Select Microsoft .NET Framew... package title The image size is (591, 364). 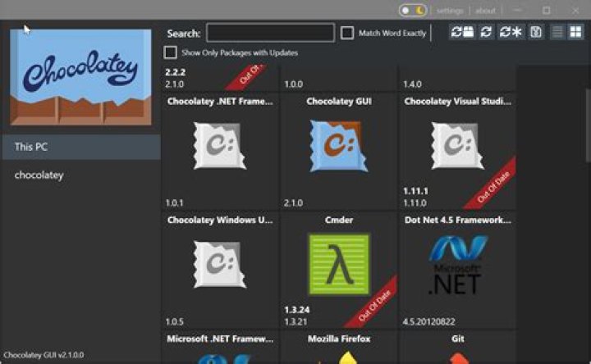tap(220, 339)
